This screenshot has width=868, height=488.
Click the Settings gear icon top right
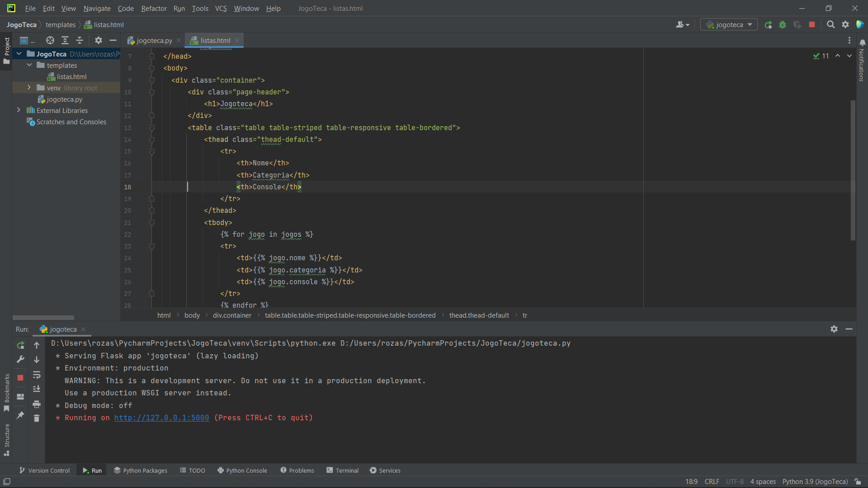846,24
